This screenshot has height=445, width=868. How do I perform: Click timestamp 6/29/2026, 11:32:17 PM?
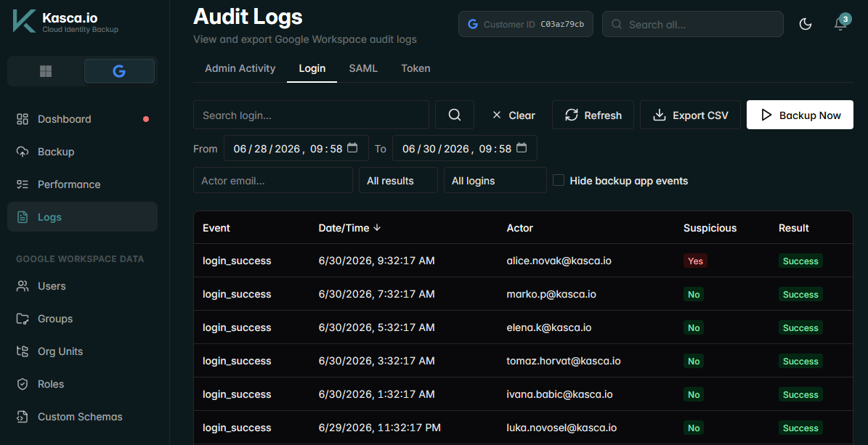(x=380, y=428)
